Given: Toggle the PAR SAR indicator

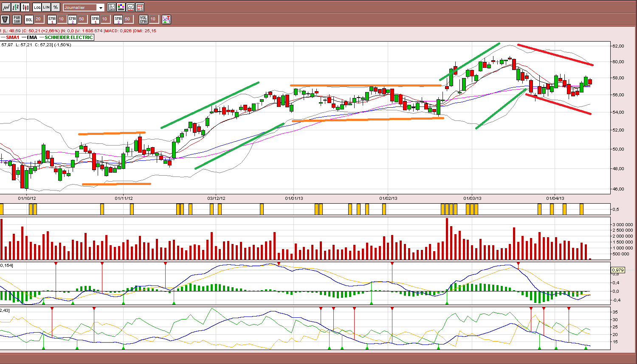Looking at the screenshot, I should coord(17,20).
